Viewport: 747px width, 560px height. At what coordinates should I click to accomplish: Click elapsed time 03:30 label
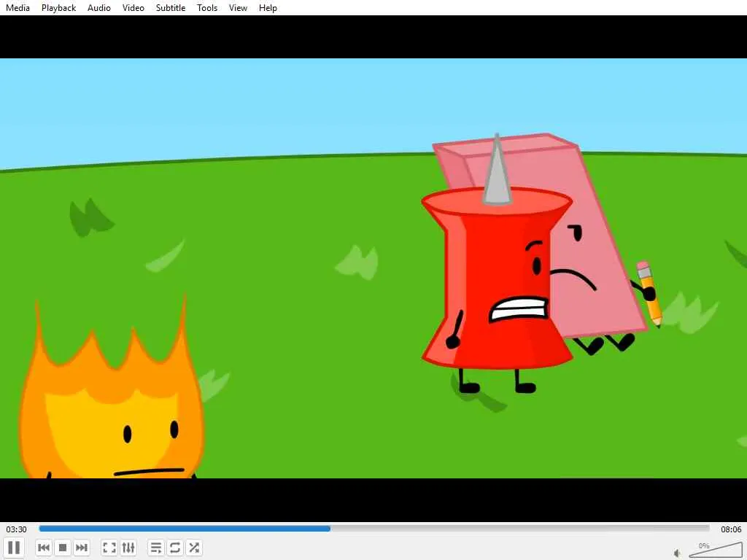[16, 529]
